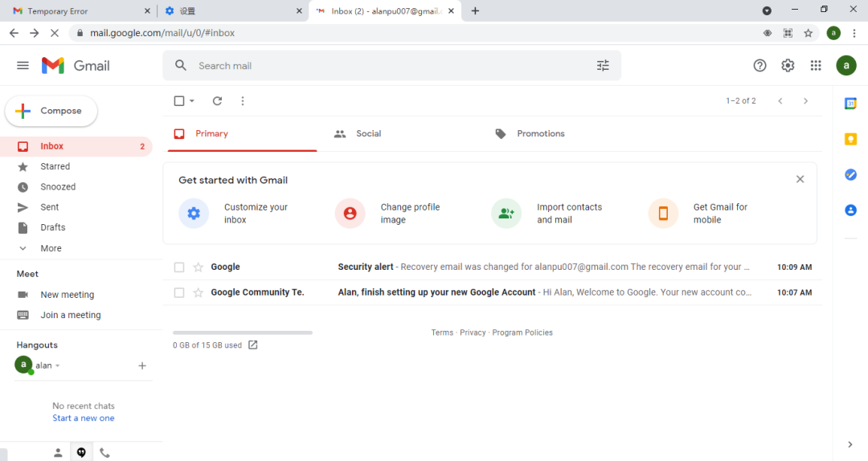This screenshot has height=461, width=868.
Task: Open the Support help icon
Action: 759,66
